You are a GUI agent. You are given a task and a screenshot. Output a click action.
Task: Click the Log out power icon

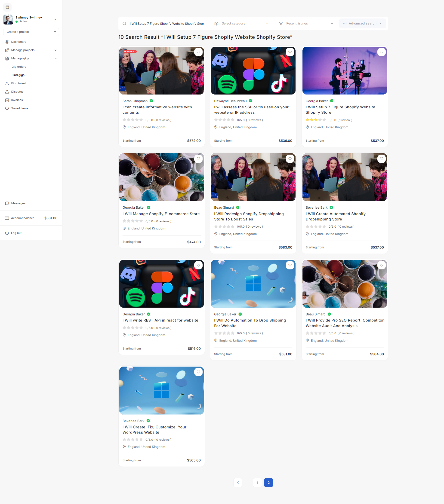[7, 233]
